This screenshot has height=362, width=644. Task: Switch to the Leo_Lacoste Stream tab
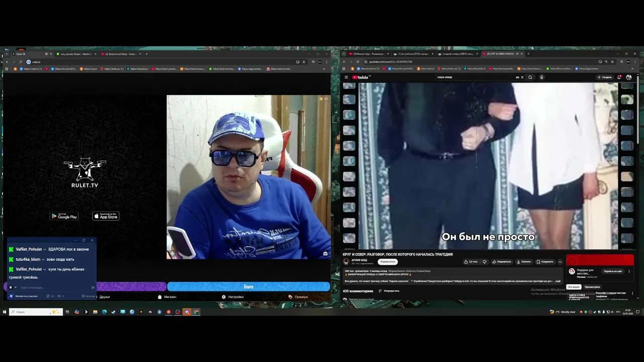tap(75, 54)
